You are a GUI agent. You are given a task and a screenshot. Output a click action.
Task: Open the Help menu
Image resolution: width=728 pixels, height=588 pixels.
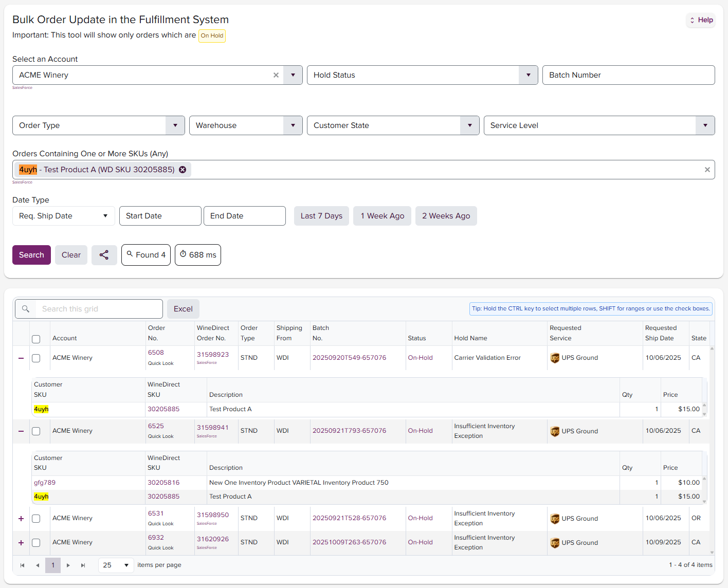click(701, 20)
